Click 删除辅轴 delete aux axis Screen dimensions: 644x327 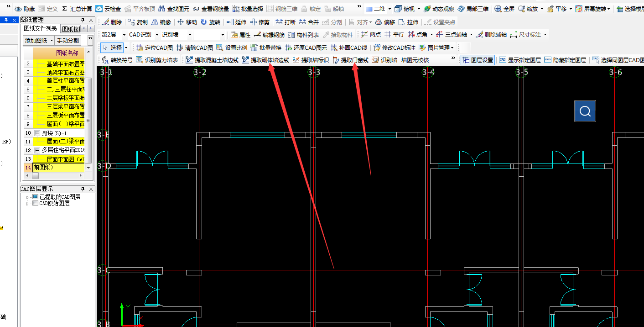tap(491, 35)
